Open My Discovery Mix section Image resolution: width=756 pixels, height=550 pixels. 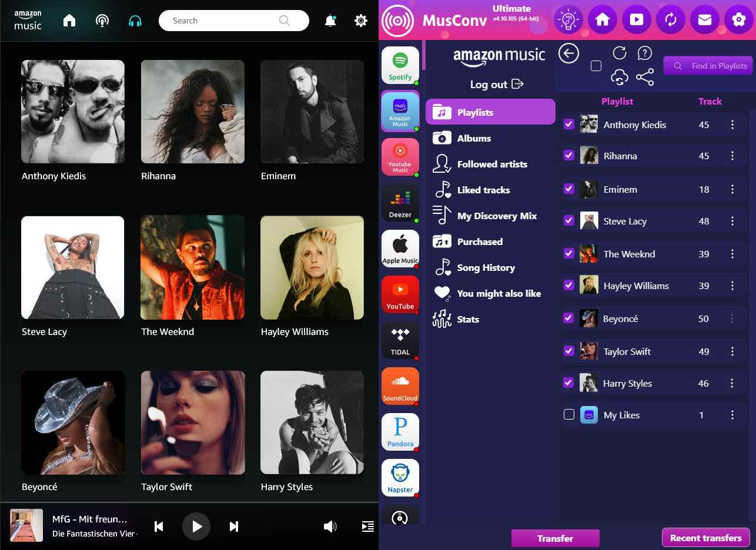point(490,216)
